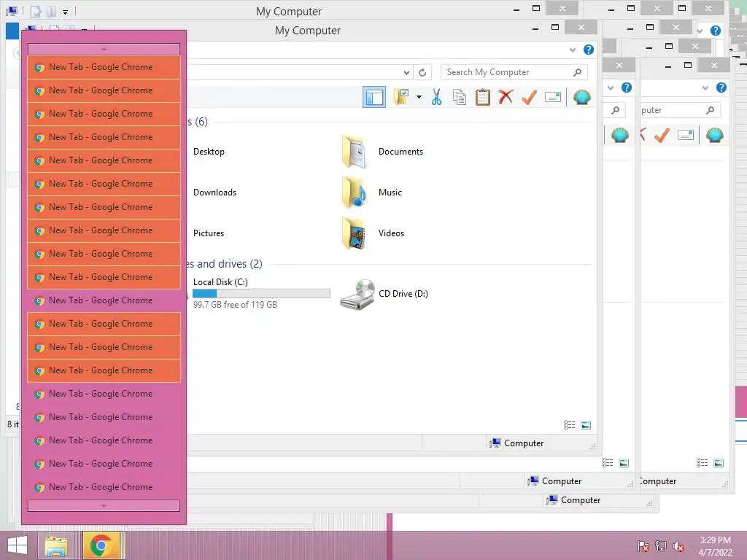Select the Pictures folder label
747x560 pixels.
209,233
